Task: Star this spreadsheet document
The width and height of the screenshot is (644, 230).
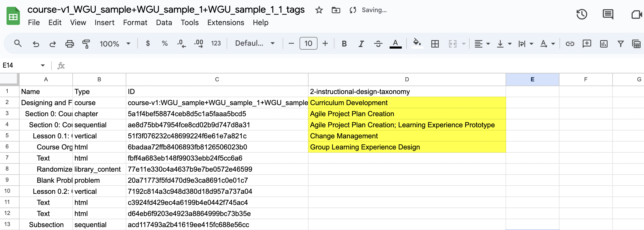Action: point(319,10)
